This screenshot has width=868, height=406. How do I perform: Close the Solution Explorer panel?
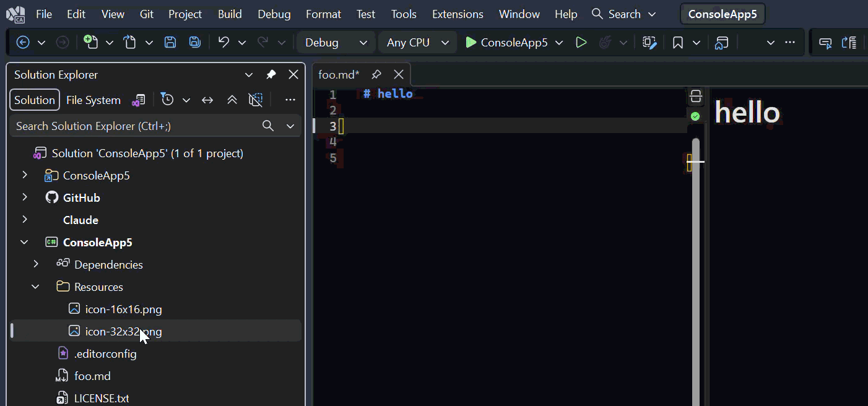pos(293,75)
